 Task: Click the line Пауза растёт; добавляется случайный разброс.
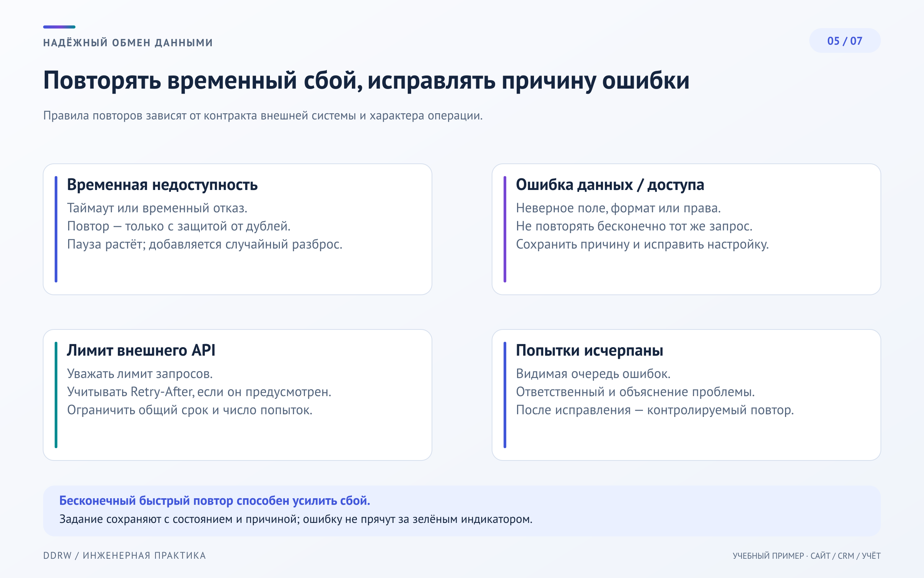[205, 244]
